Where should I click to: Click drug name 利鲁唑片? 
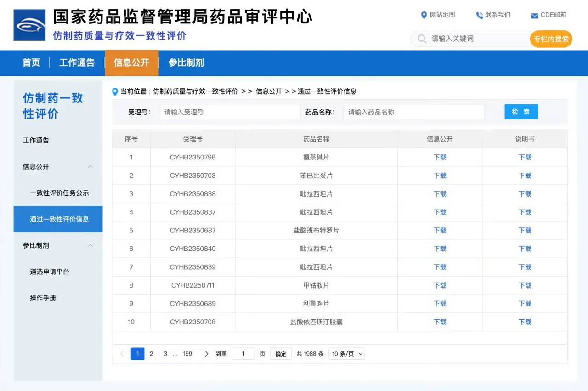click(316, 304)
